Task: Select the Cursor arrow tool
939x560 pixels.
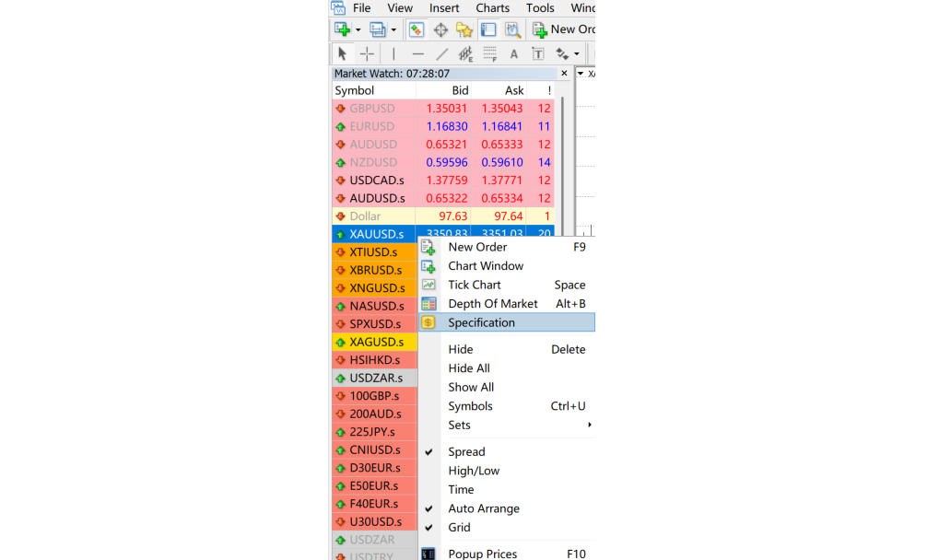Action: (342, 53)
